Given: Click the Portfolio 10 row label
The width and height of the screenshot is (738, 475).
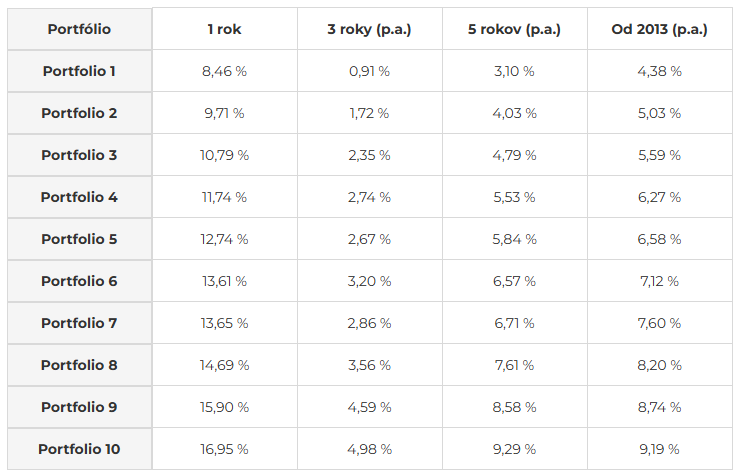Looking at the screenshot, I should tap(79, 449).
